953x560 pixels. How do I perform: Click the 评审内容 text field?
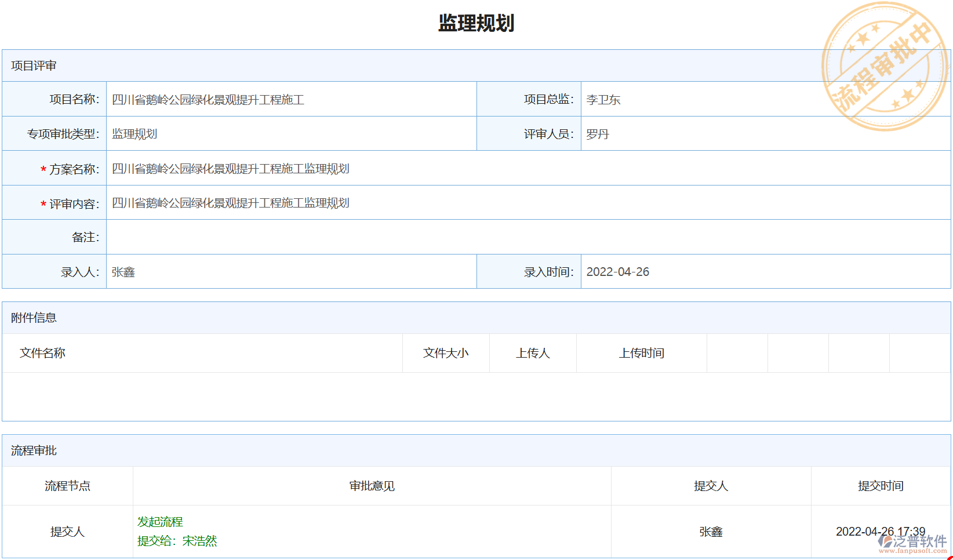coord(230,202)
